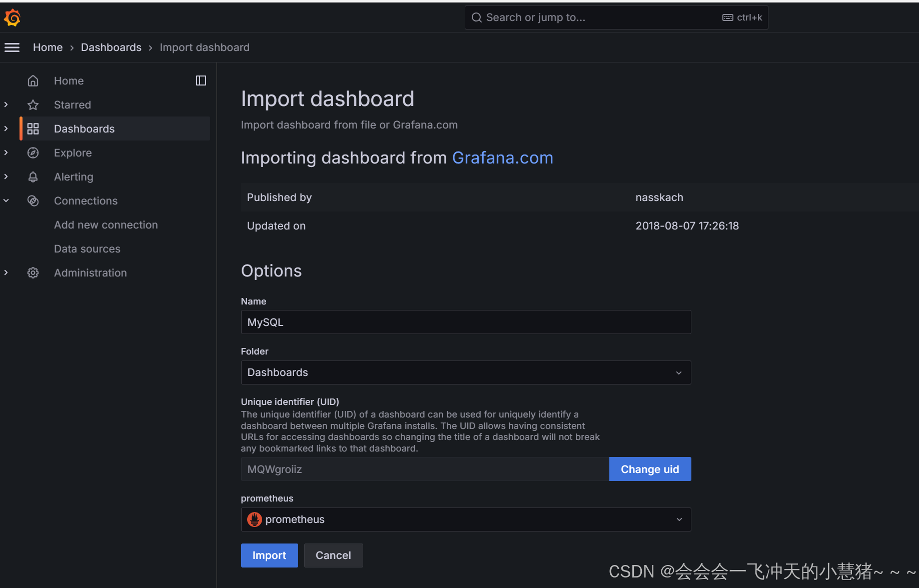Click the keyboard shortcut icon
Viewport: 919px width, 588px height.
point(728,17)
